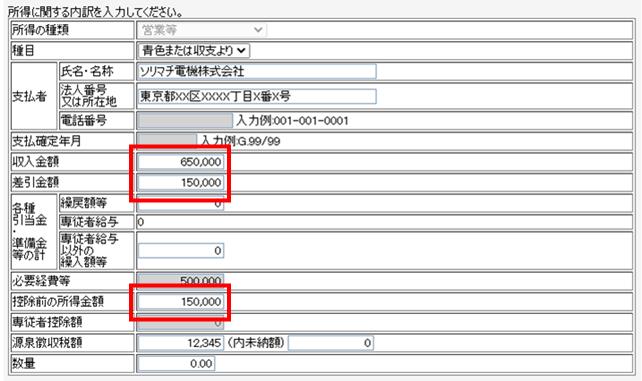Open the 種目 dropdown 青色または収支より
This screenshot has height=381, width=642.
193,51
